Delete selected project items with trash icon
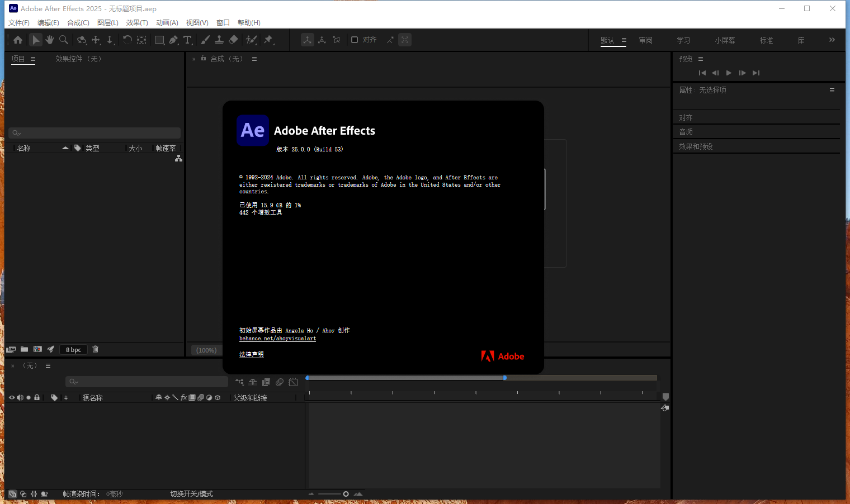 click(x=96, y=349)
